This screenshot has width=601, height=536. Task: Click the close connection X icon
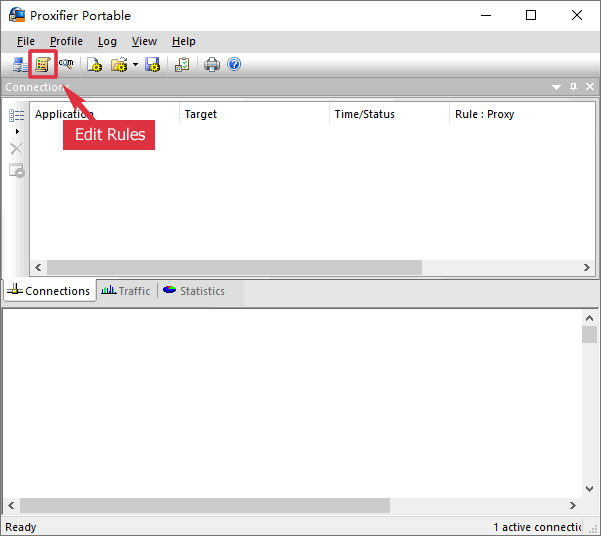16,149
